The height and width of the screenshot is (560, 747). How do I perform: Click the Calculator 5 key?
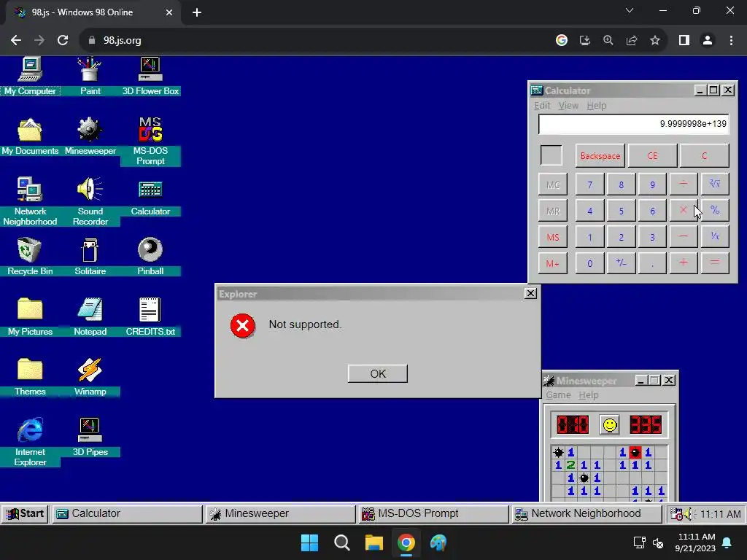pos(622,211)
